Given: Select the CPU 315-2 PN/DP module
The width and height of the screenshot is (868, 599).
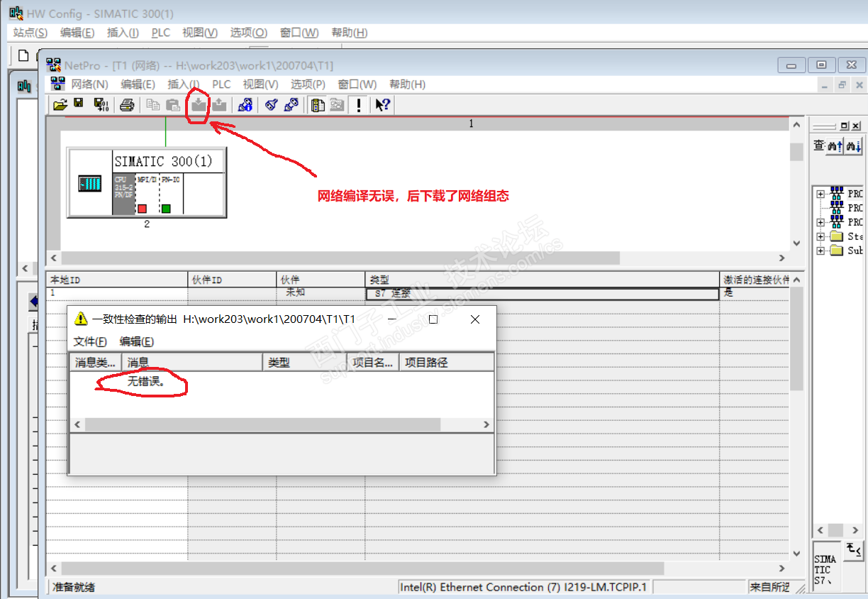Looking at the screenshot, I should tap(123, 193).
